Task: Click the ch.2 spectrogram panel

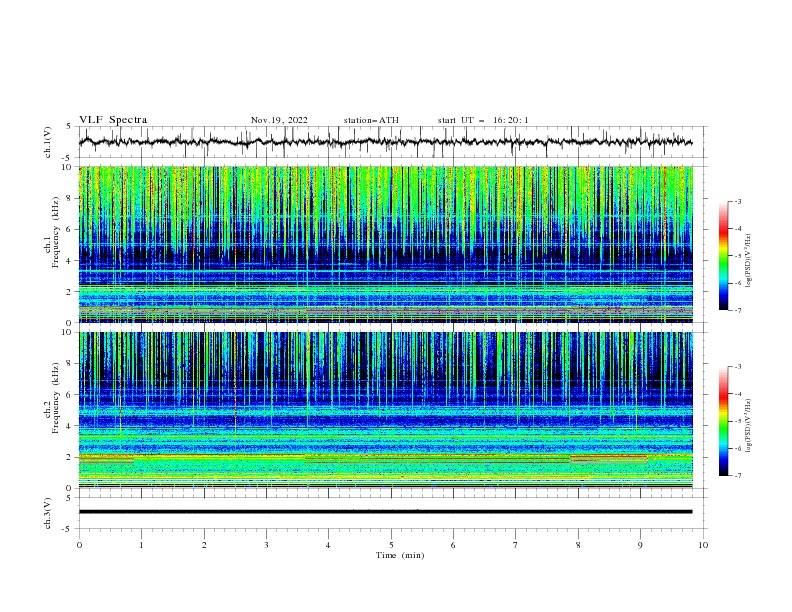Action: [x=386, y=410]
